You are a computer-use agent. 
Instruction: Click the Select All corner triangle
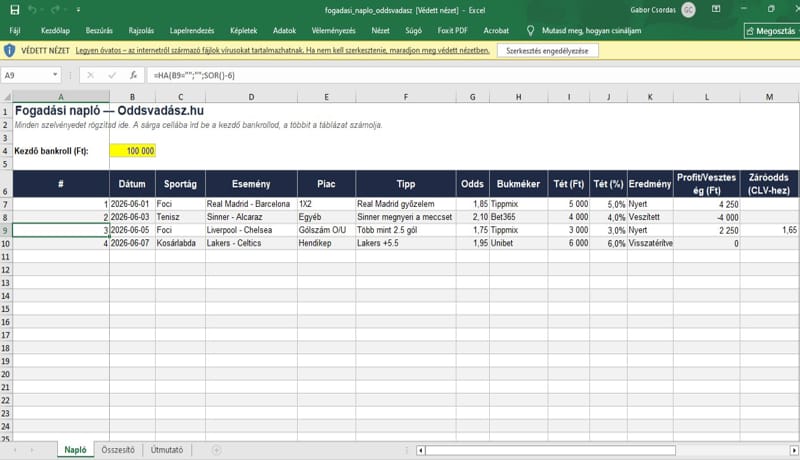pyautogui.click(x=6, y=96)
